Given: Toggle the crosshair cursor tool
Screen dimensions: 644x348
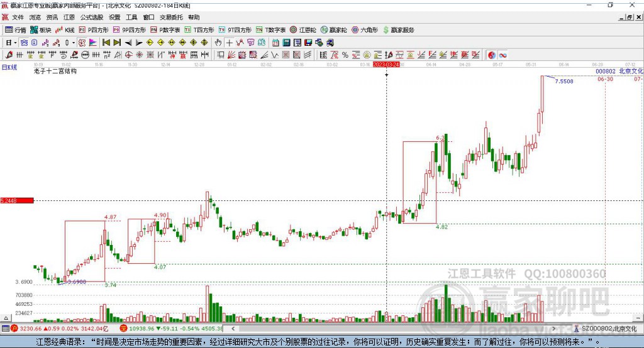Looking at the screenshot, I should pyautogui.click(x=229, y=43).
